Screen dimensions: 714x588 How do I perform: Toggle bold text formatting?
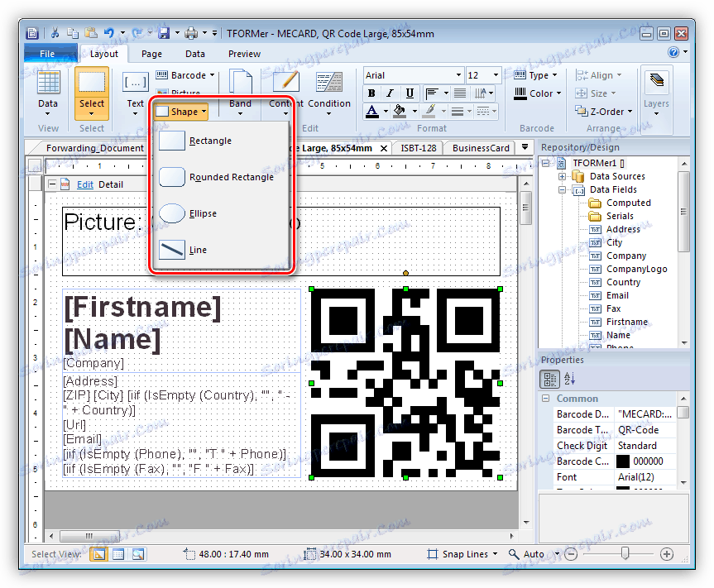pos(372,93)
